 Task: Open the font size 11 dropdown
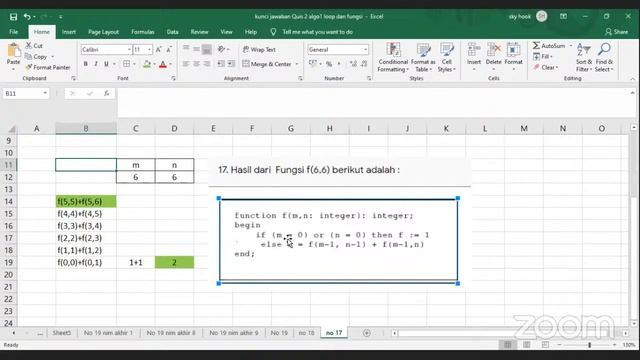click(149, 49)
